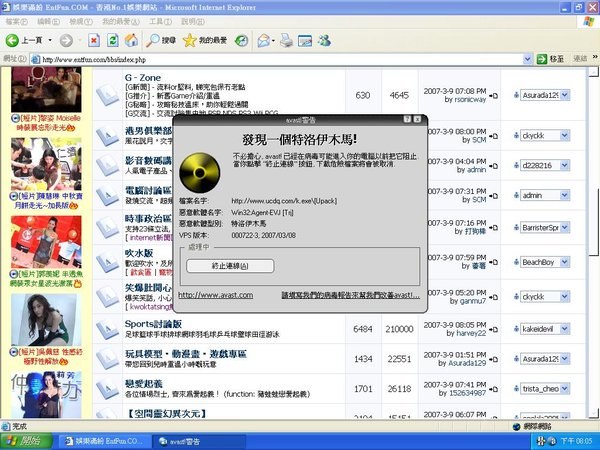This screenshot has width=600, height=450.
Task: Click the yellow disc avast icon
Action: coord(199,173)
